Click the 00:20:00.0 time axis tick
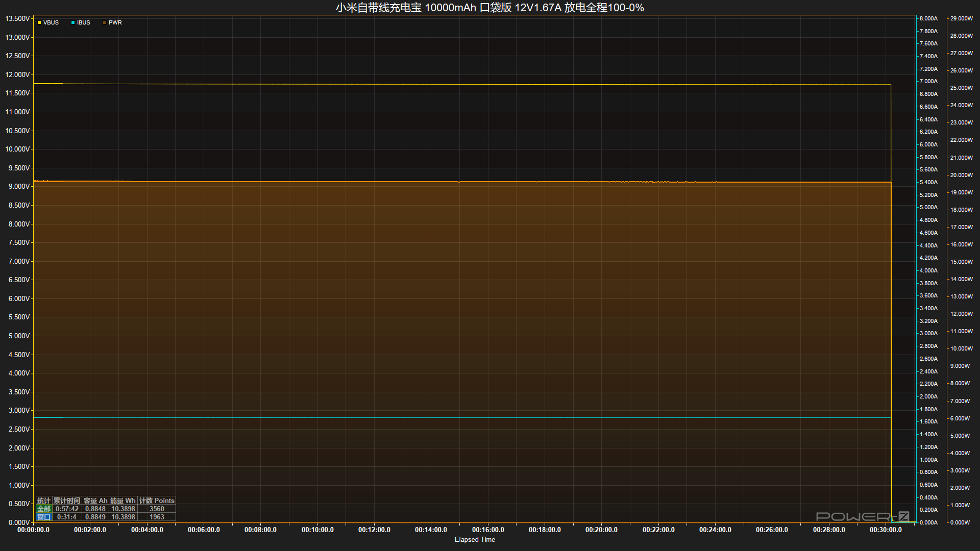 601,530
